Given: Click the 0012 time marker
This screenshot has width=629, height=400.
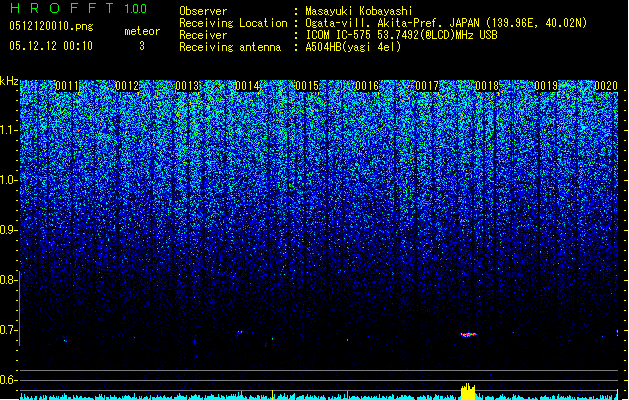Looking at the screenshot, I should point(127,86).
